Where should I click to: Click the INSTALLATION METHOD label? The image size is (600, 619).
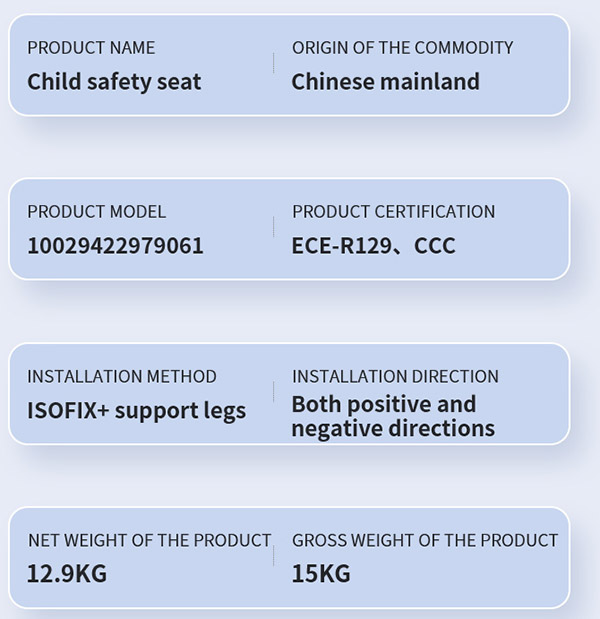[122, 377]
